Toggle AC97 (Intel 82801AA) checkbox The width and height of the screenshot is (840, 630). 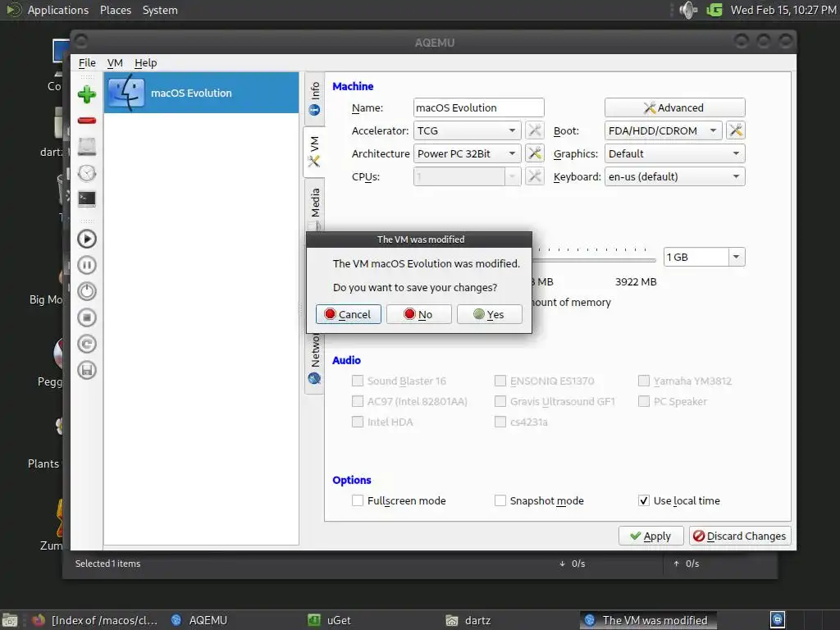coord(358,401)
